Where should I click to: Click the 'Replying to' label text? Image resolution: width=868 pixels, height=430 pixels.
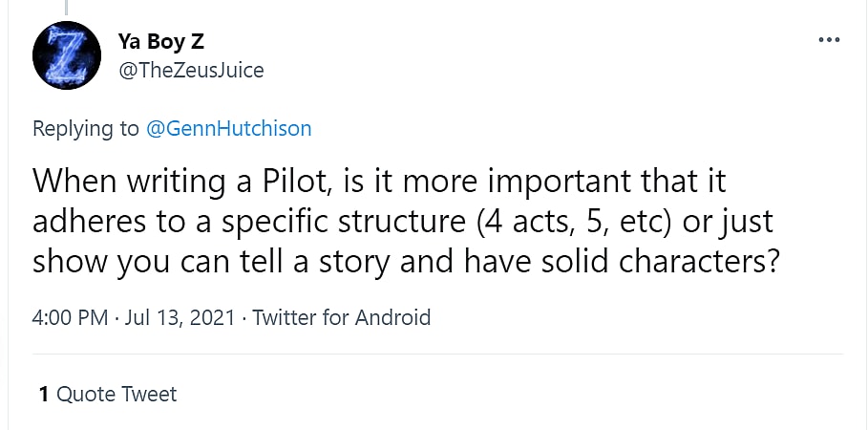pyautogui.click(x=86, y=129)
